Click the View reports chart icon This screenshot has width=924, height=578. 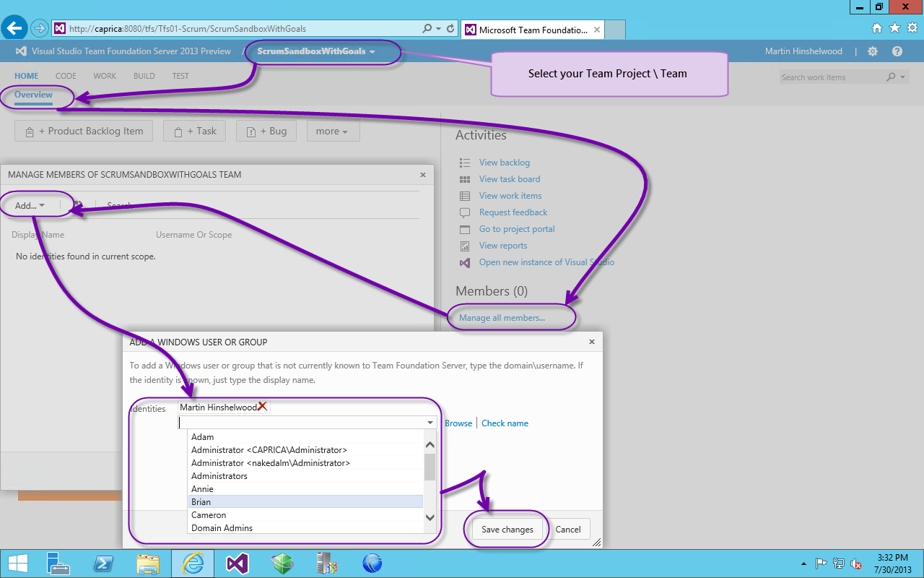tap(465, 246)
